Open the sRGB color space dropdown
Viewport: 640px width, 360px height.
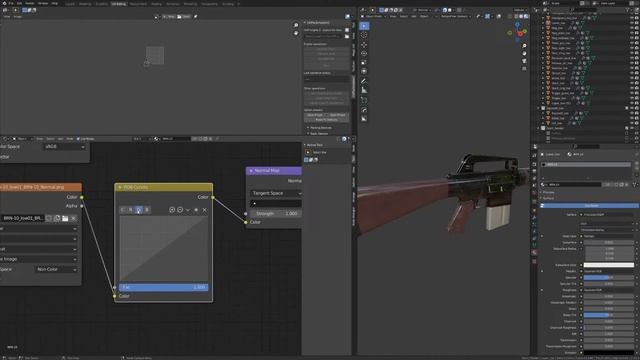(x=64, y=147)
